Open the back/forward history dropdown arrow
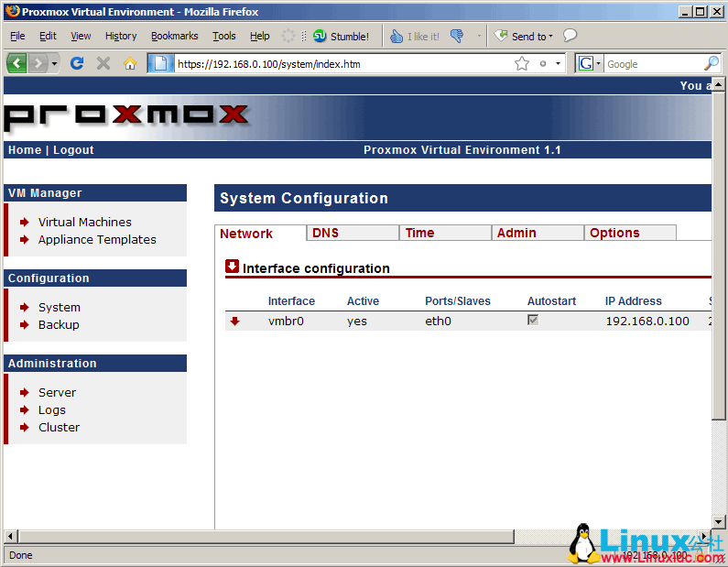Viewport: 728px width, 567px height. (54, 63)
